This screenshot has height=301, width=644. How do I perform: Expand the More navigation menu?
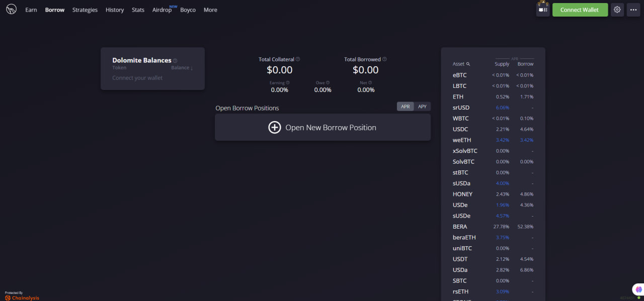click(210, 10)
